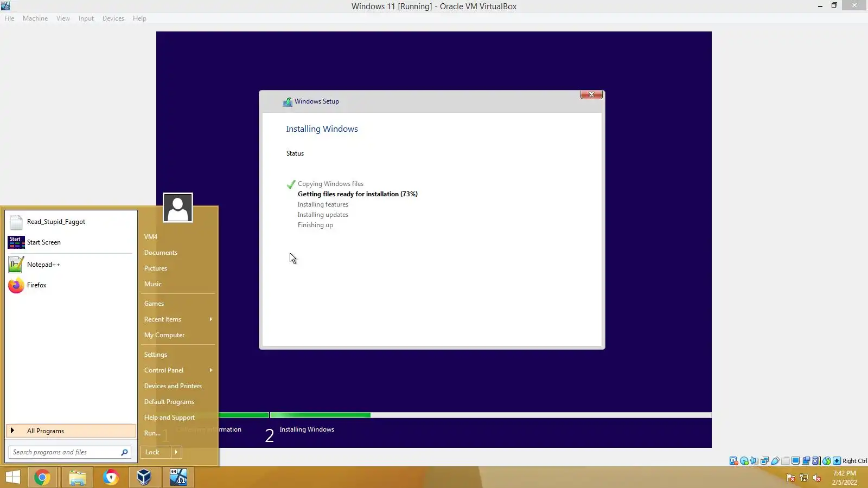Screen dimensions: 868x488
Task: Click the keyboard capture arrow indicator beside Right Ctrl
Action: [837, 461]
